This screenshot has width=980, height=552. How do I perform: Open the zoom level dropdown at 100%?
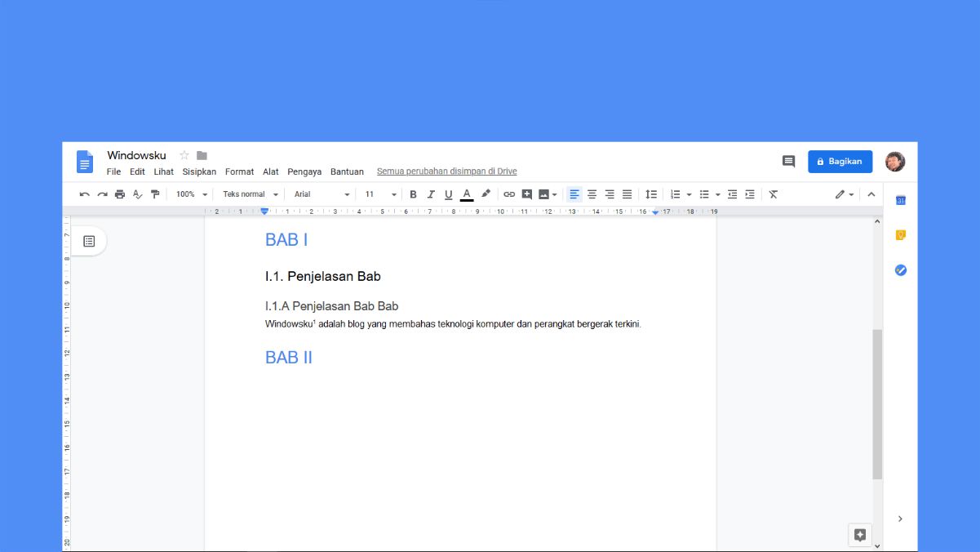189,194
